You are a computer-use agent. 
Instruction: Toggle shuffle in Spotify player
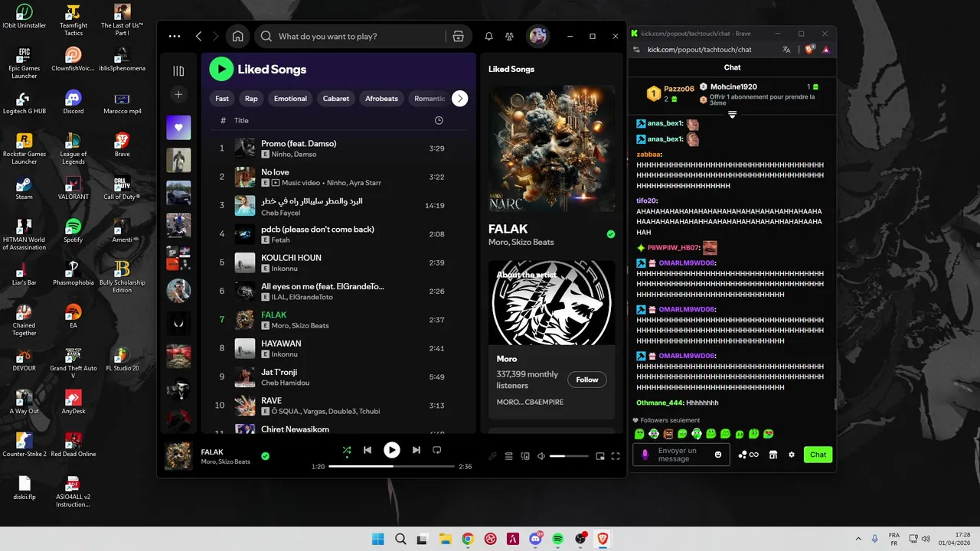point(347,450)
